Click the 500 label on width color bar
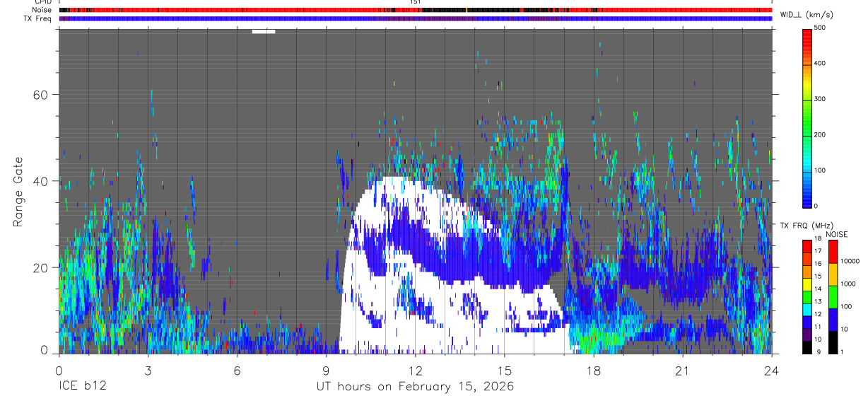The image size is (868, 401). coord(820,28)
